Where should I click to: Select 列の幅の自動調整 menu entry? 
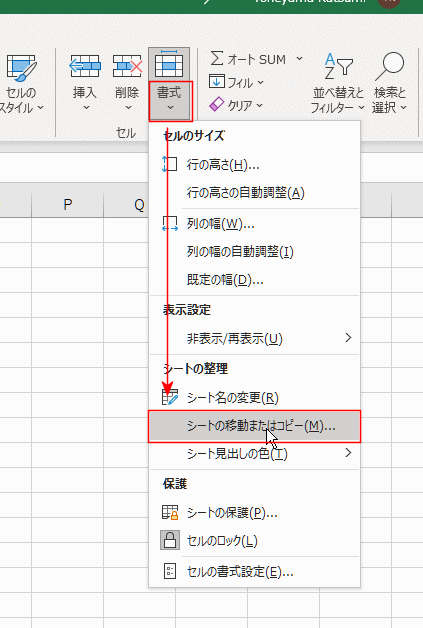(255, 252)
